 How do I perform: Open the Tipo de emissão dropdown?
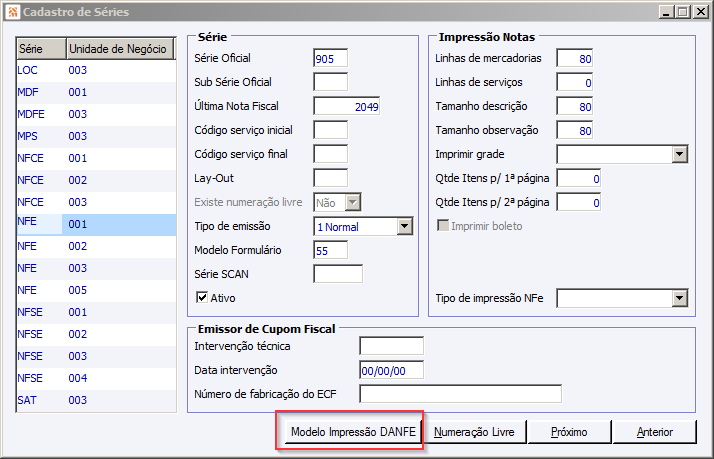(x=404, y=227)
